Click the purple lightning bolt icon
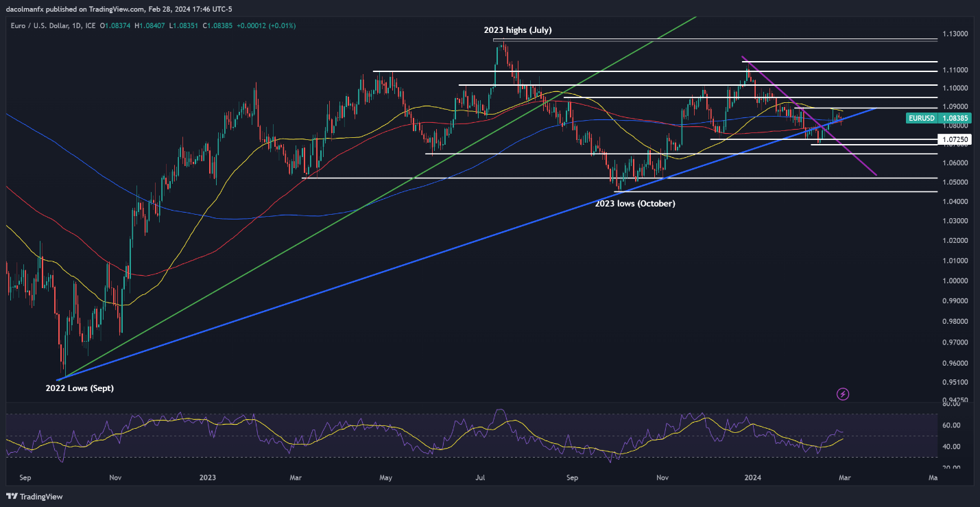The height and width of the screenshot is (507, 980). 844,394
